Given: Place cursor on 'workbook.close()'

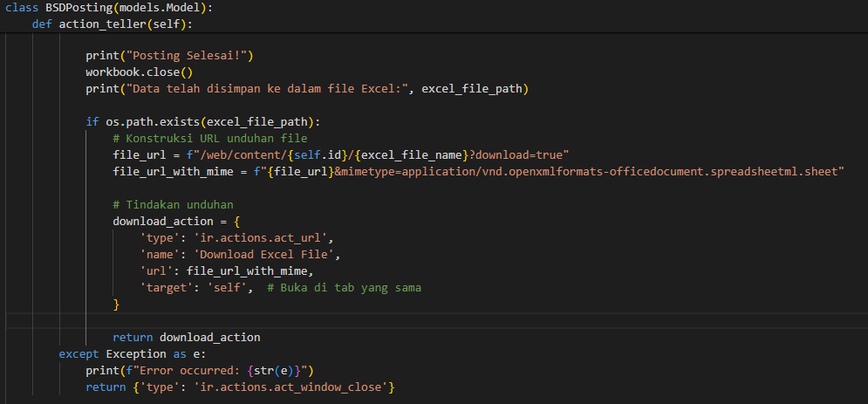Looking at the screenshot, I should click(139, 72).
